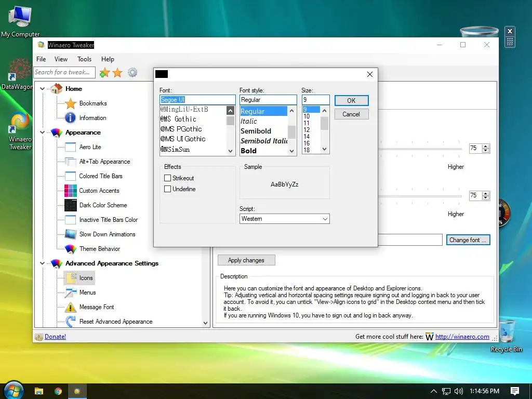Viewport: 532px width, 399px height.
Task: Click the Slow Down Animations icon
Action: pos(70,234)
